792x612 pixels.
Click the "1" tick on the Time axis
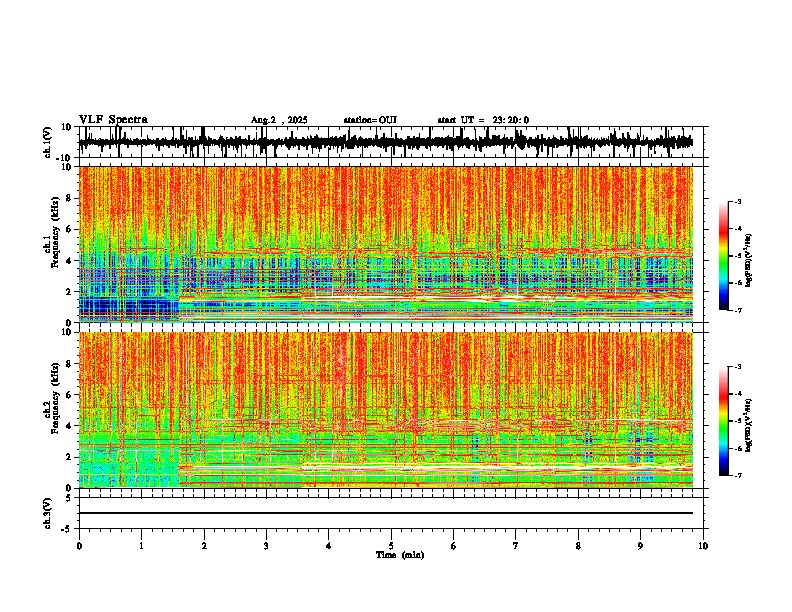(141, 546)
